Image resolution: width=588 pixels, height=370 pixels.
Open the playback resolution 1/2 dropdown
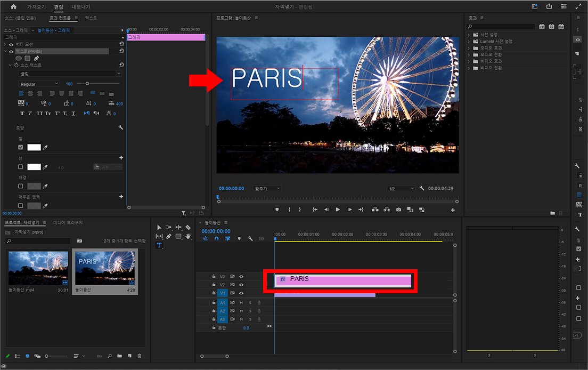[x=401, y=188]
